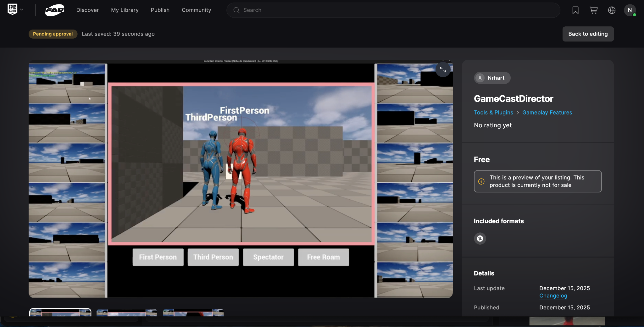Click the Back to editing button

[x=588, y=34]
